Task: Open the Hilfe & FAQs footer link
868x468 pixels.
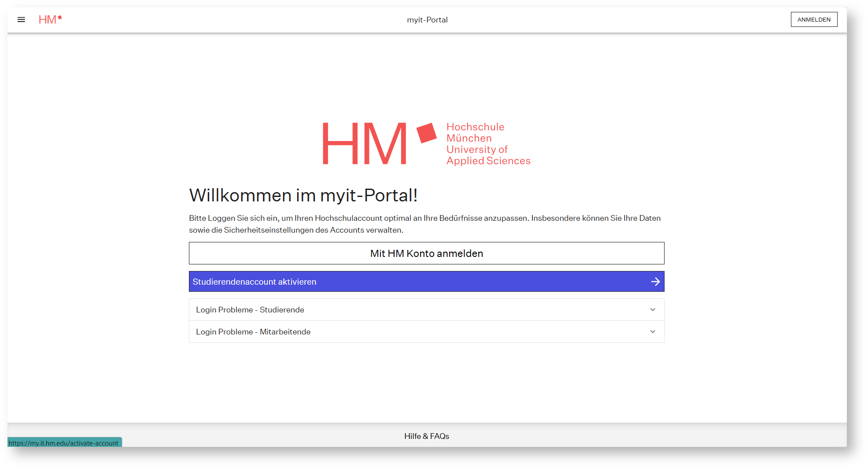Action: [x=426, y=436]
